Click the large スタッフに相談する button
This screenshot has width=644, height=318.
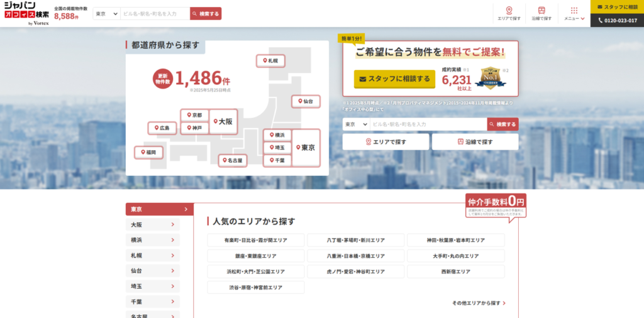click(x=394, y=79)
